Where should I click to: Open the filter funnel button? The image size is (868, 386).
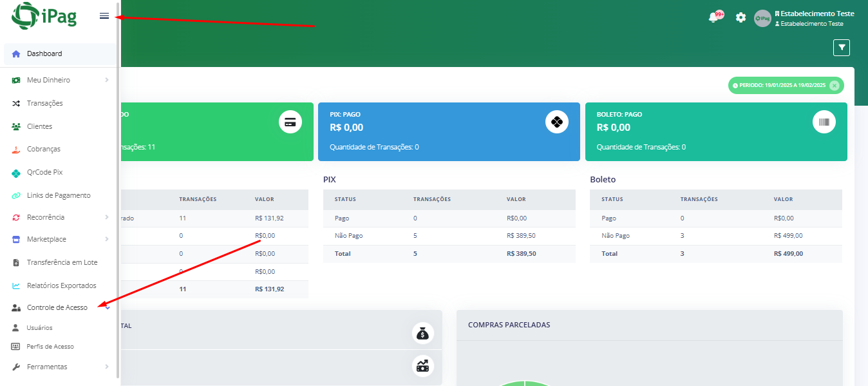click(x=842, y=48)
